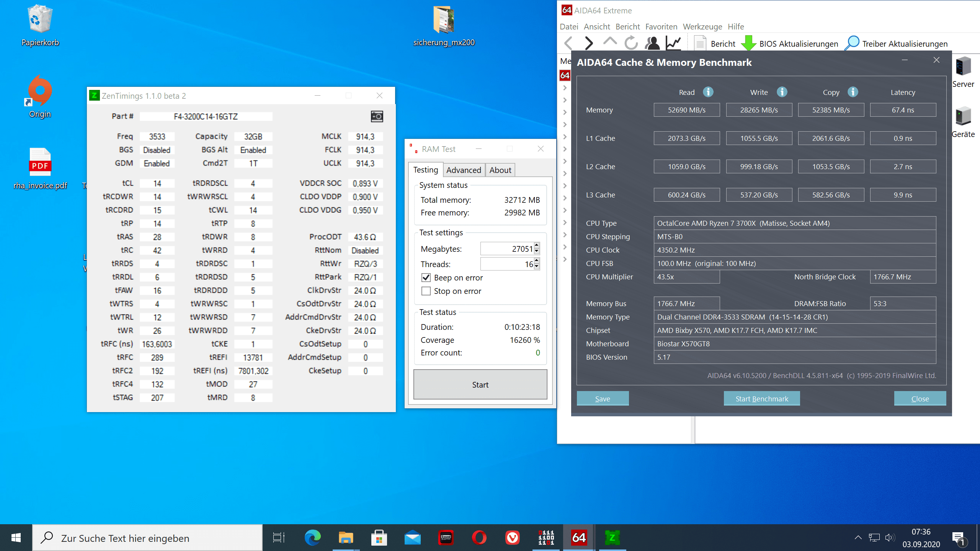This screenshot has height=551, width=980.
Task: Click the AIDA64 user profile icon
Action: [652, 43]
